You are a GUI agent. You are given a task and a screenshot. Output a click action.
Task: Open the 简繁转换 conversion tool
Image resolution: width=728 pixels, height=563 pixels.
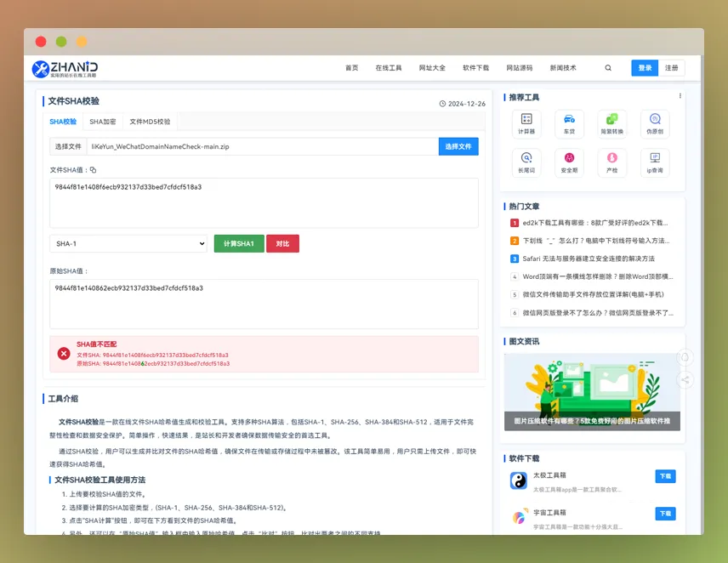click(x=613, y=122)
